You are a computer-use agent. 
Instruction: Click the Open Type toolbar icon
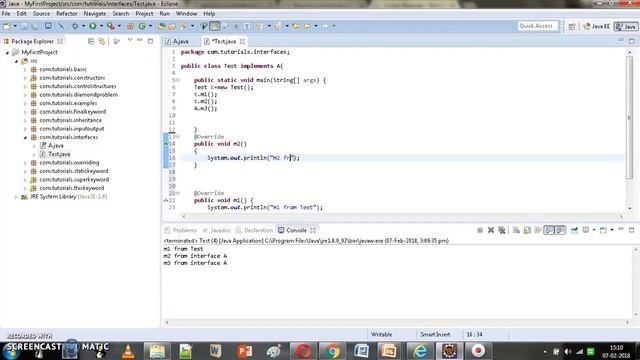point(161,26)
